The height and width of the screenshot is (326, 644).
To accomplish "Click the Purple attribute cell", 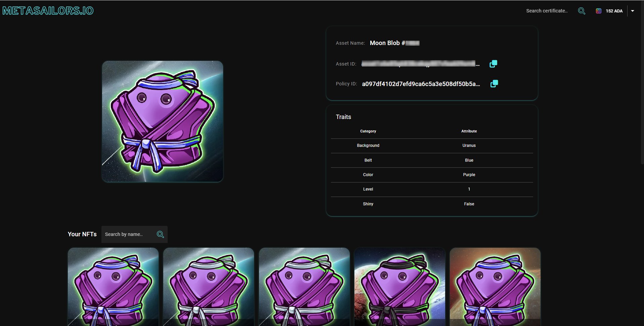I will click(469, 175).
